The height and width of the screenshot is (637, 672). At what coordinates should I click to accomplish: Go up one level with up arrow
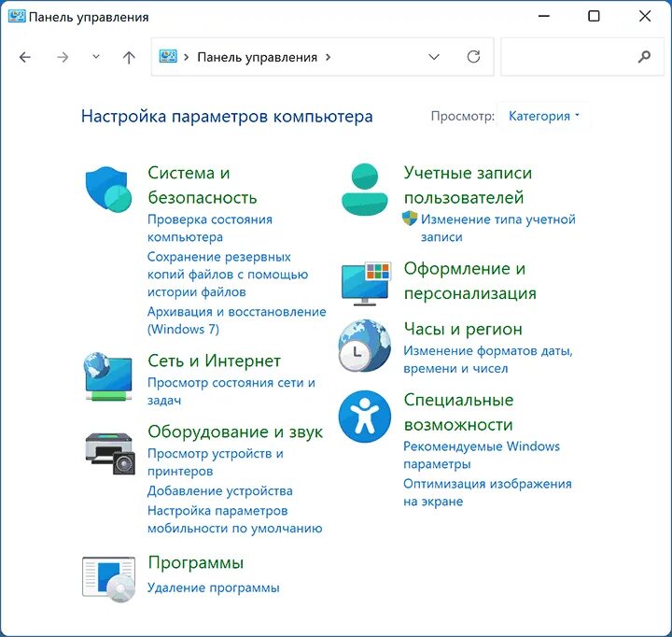click(129, 57)
